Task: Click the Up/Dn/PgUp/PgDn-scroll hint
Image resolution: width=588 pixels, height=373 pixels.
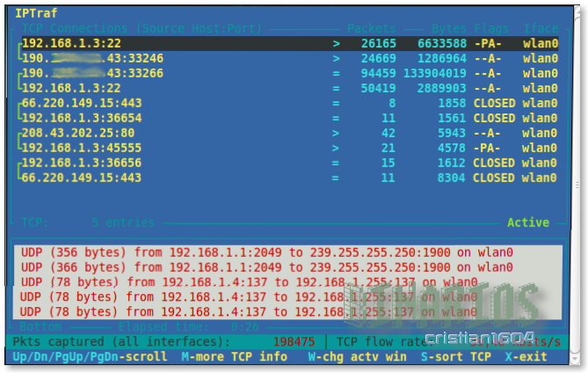Action: 88,357
